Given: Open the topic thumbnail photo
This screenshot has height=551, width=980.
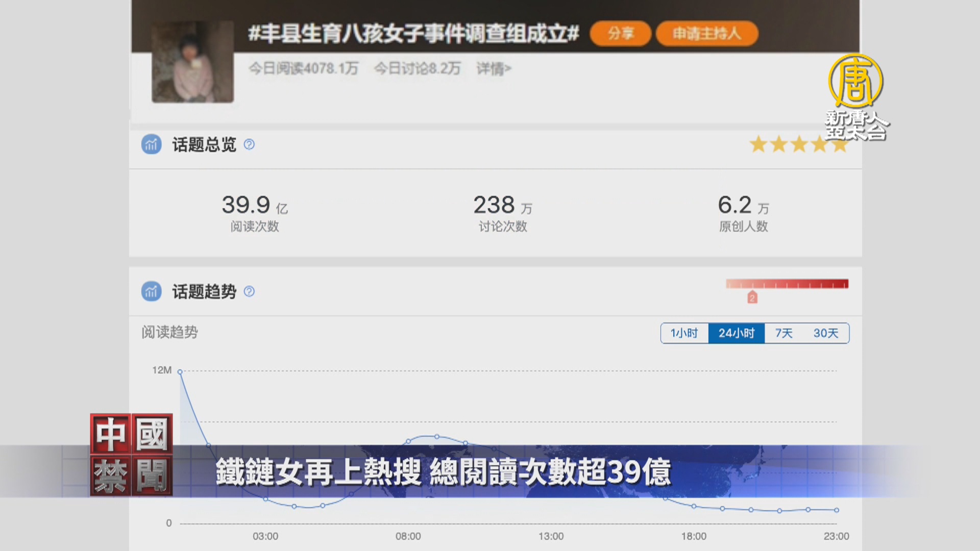Looking at the screenshot, I should 192,62.
